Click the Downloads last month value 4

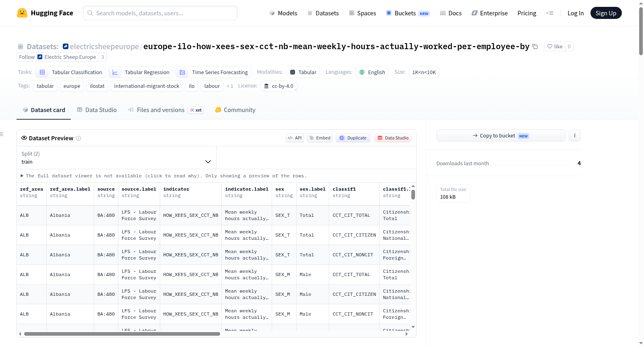(579, 163)
